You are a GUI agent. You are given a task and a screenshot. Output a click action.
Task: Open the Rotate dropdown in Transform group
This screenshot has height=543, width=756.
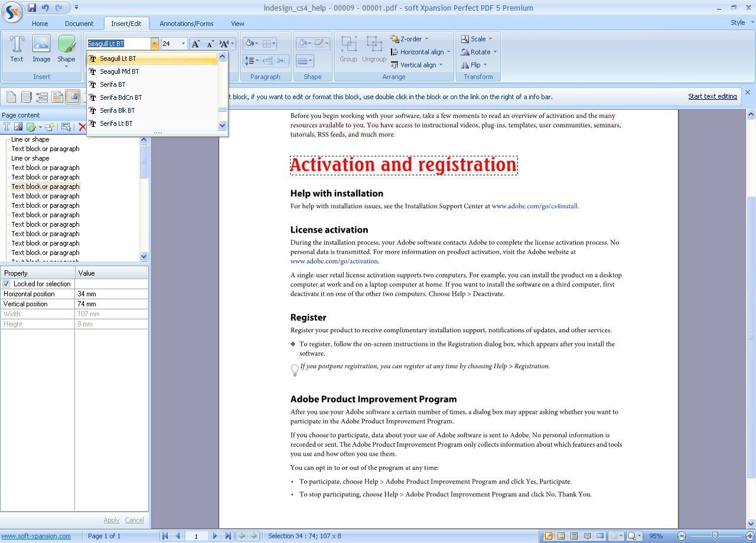479,52
